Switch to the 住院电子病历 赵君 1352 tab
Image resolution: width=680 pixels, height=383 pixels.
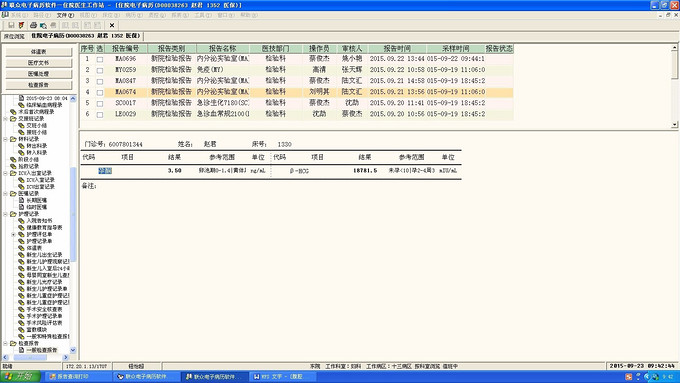coord(85,36)
